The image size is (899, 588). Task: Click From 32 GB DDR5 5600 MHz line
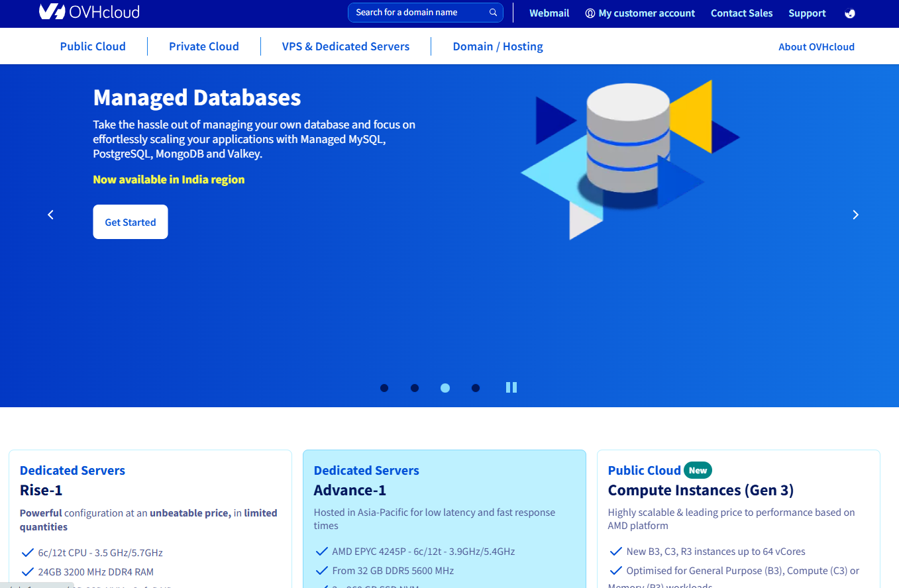[x=393, y=571]
